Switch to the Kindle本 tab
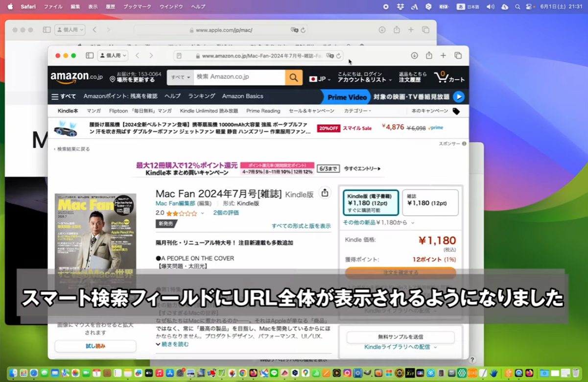This screenshot has width=588, height=382. pyautogui.click(x=68, y=111)
